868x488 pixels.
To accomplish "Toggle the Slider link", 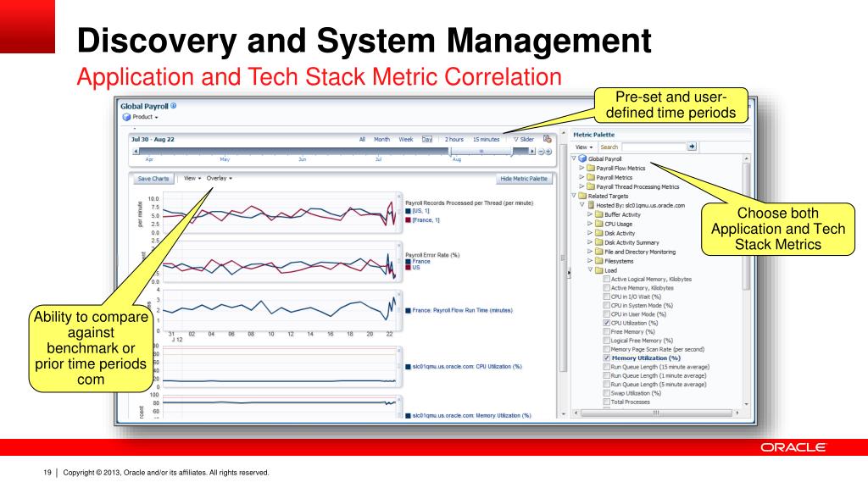I will [524, 140].
